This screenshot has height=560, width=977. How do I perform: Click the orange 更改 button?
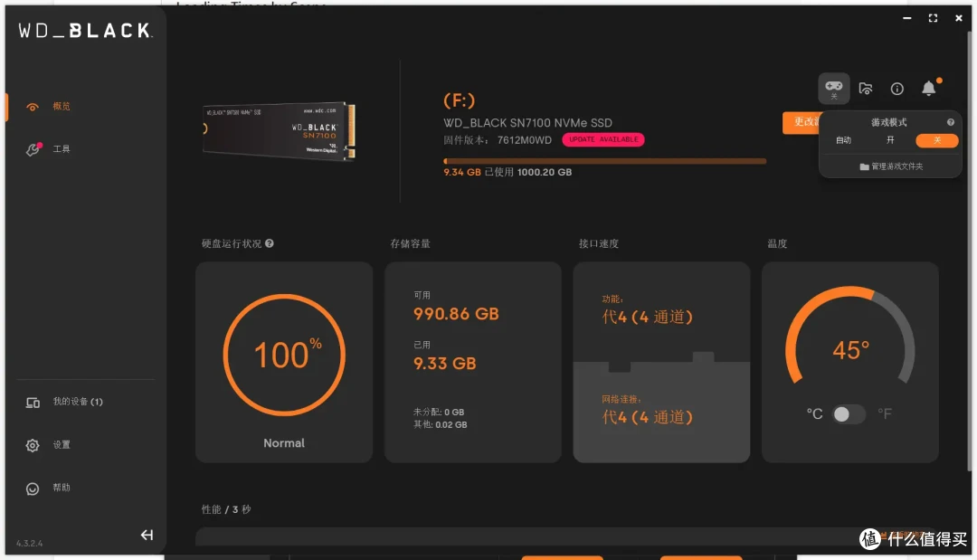(x=802, y=122)
